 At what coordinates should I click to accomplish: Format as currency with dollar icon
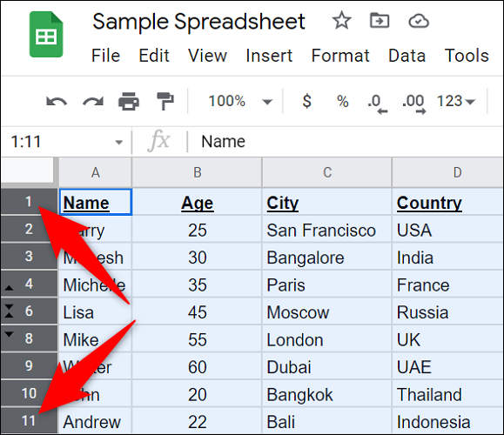(x=307, y=101)
